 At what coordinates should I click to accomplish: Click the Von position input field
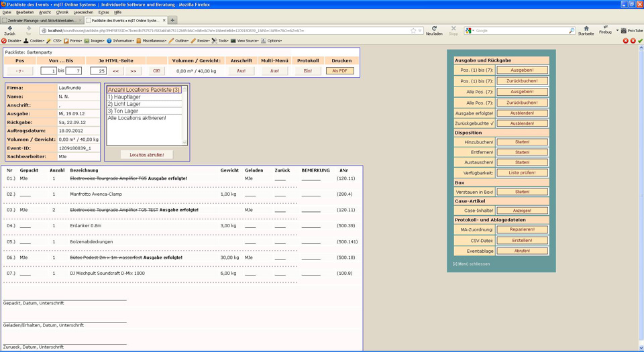coord(48,71)
